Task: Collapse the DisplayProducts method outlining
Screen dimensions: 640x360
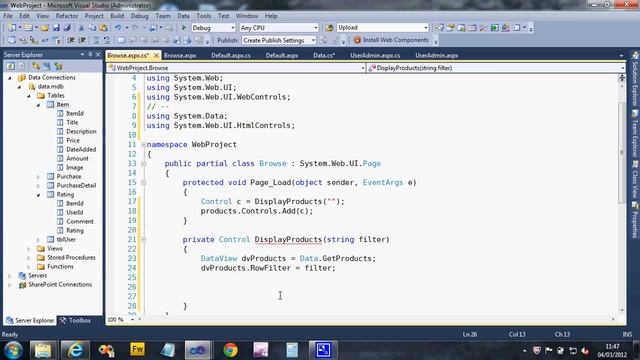Action: coord(143,240)
